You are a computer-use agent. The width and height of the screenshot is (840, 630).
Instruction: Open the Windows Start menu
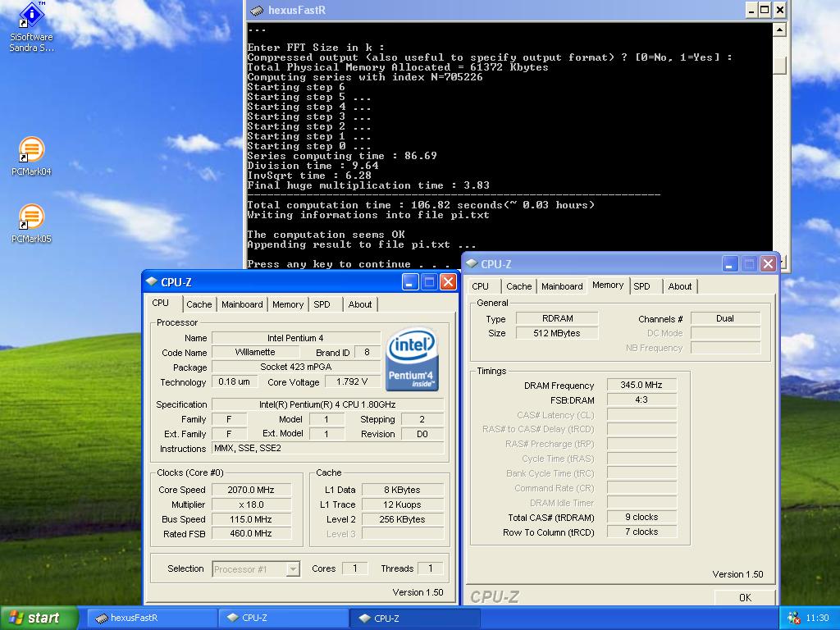tap(39, 618)
